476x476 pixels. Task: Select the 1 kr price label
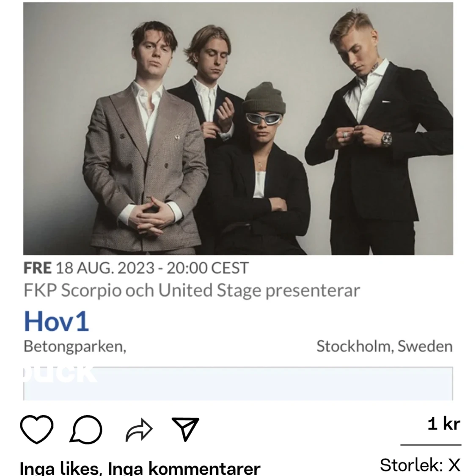444,424
